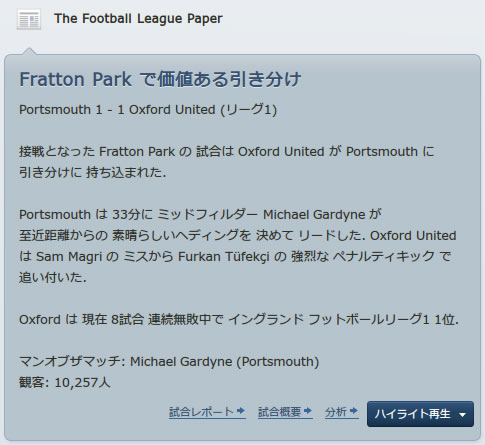
Task: Start the ハイライト再生 button
Action: [x=412, y=414]
